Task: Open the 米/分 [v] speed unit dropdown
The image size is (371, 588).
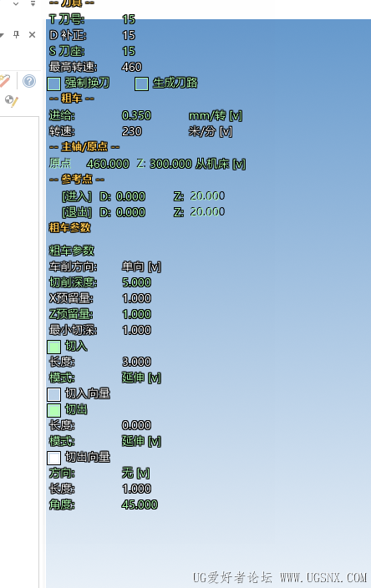Action: click(210, 131)
